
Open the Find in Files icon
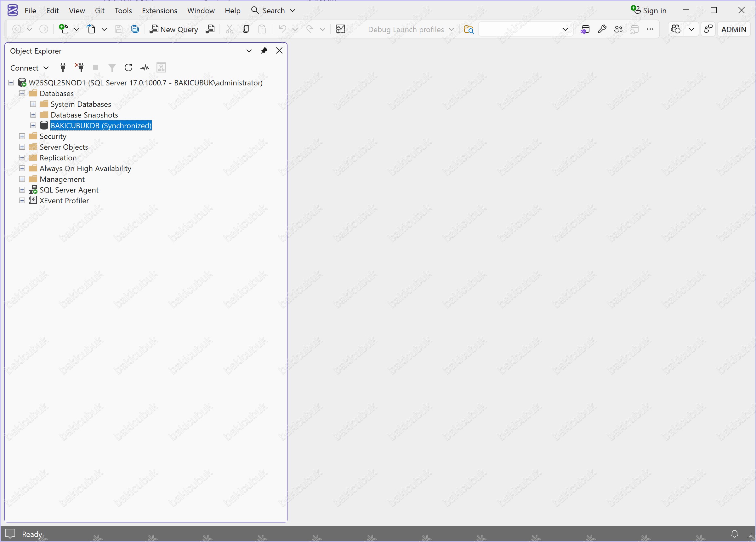469,29
